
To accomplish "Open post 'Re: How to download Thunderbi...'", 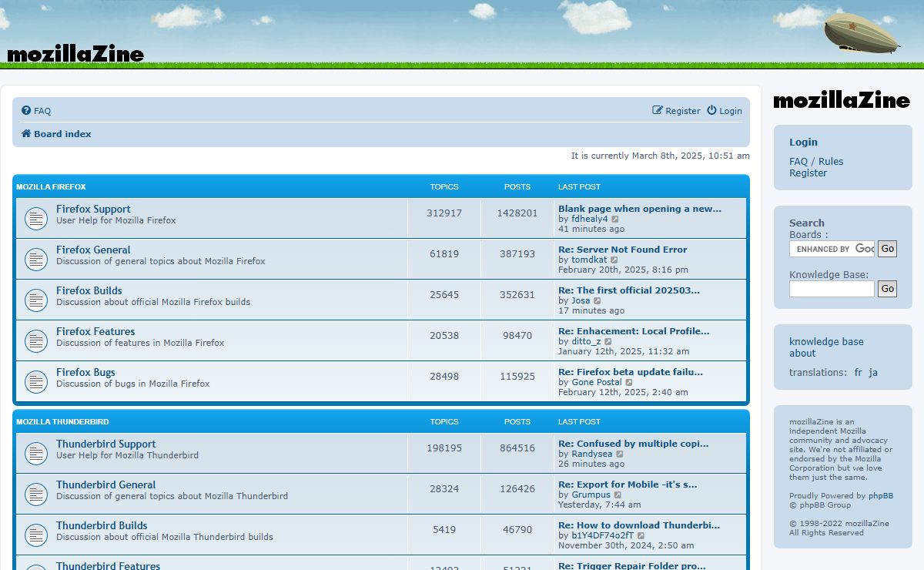I will tap(639, 525).
